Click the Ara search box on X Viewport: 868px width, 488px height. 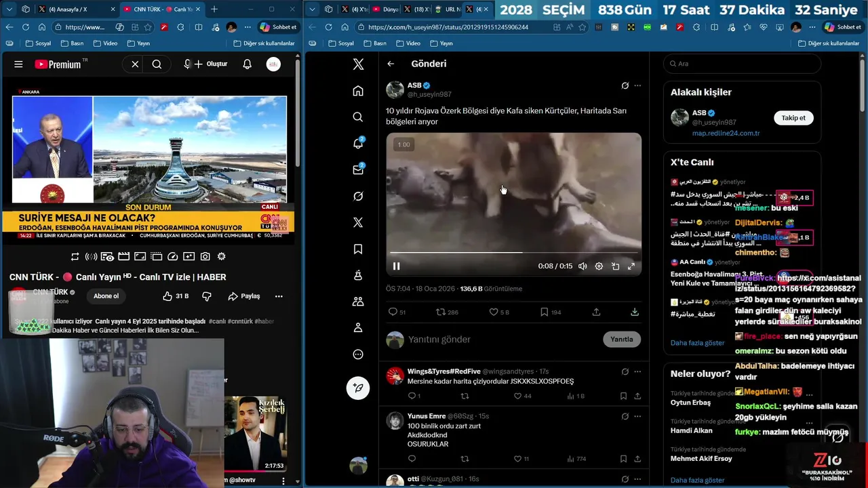coord(742,64)
